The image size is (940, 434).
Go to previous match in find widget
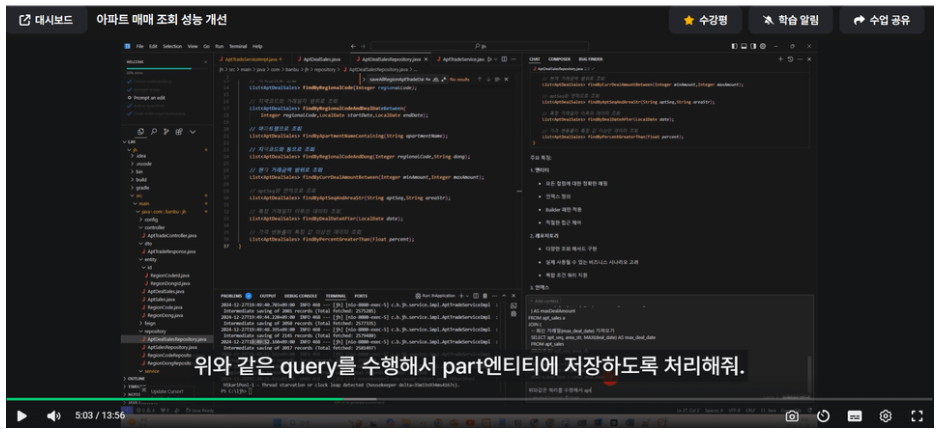pos(479,79)
